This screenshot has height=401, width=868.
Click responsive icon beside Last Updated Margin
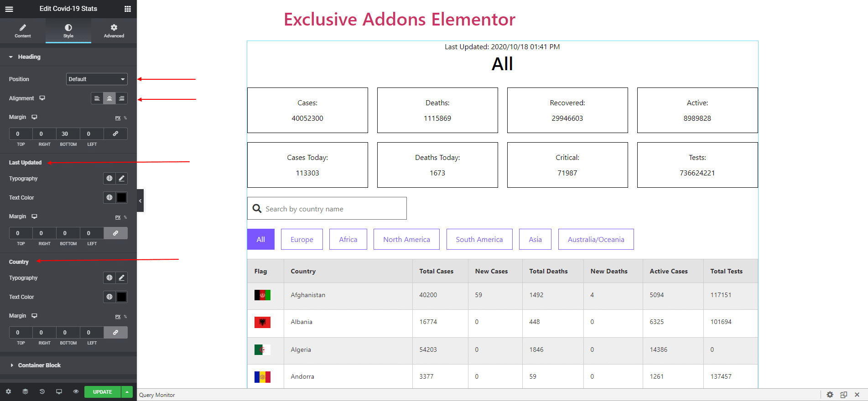pos(34,216)
